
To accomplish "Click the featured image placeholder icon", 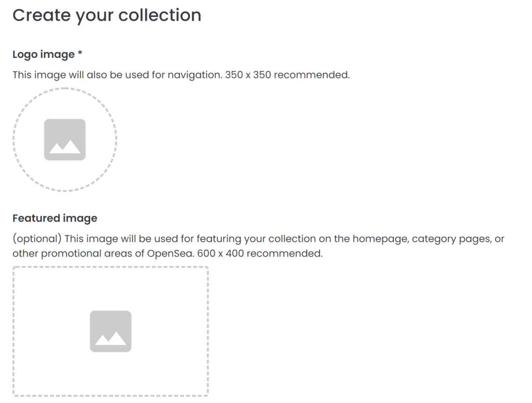I will tap(111, 331).
